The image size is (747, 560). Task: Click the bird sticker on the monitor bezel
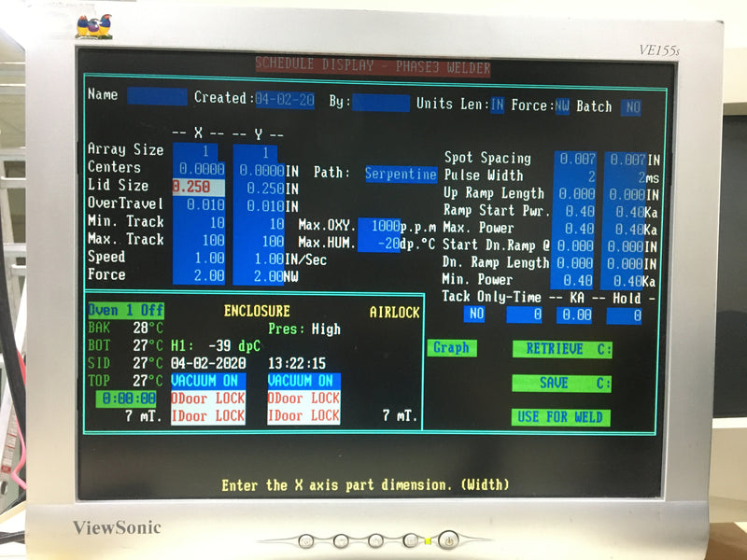click(x=94, y=27)
